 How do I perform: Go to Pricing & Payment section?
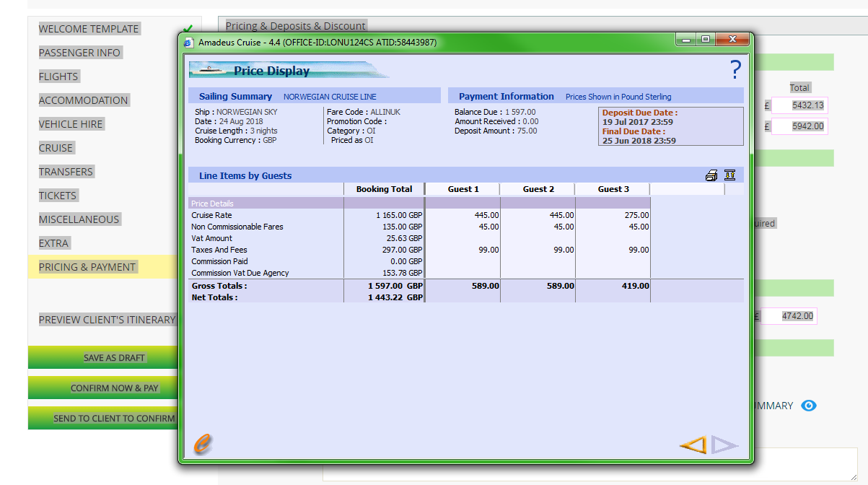pos(87,267)
